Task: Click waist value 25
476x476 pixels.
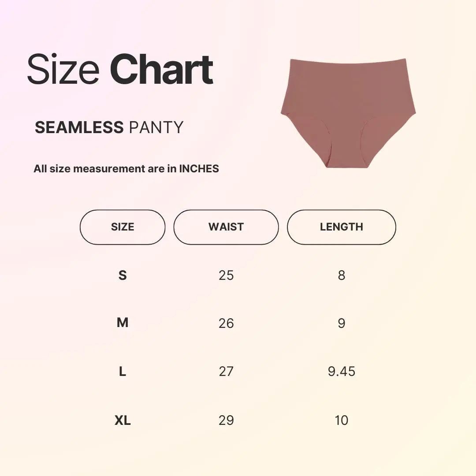Action: click(x=226, y=275)
